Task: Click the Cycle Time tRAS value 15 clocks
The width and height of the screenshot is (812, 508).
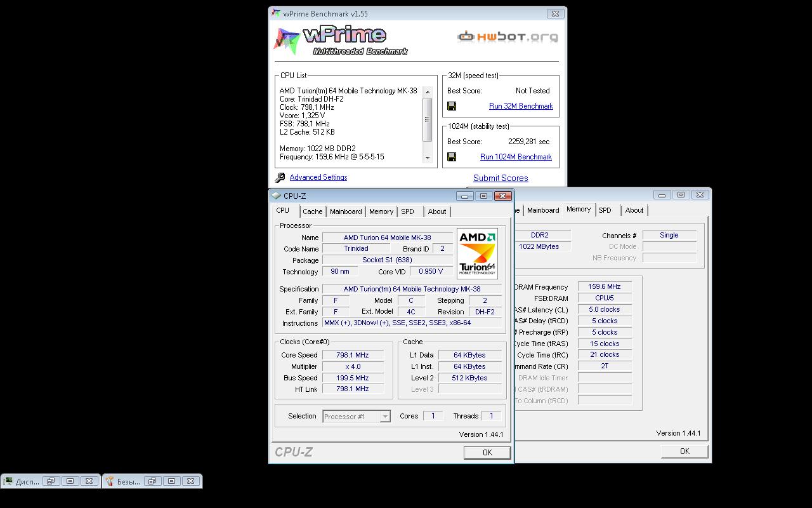Action: click(605, 344)
